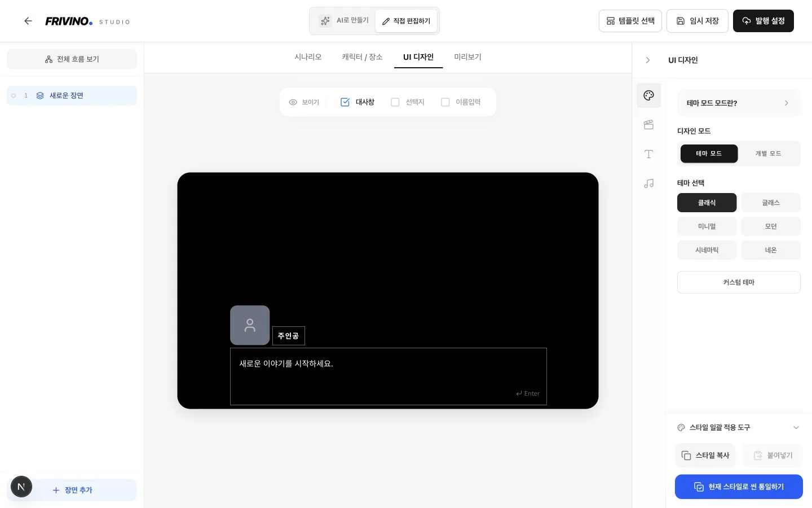Select the UI 디자인 tab

418,57
